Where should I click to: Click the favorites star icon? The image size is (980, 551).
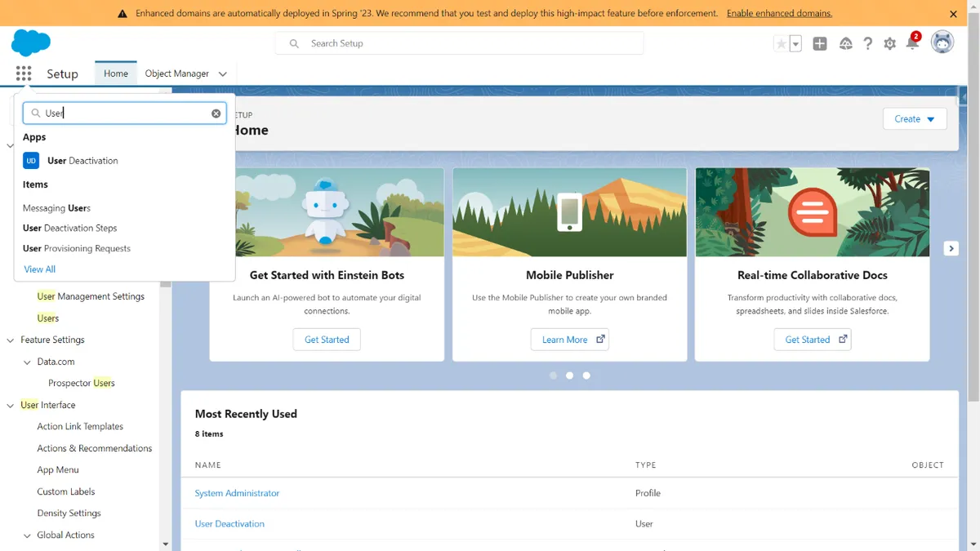tap(781, 44)
